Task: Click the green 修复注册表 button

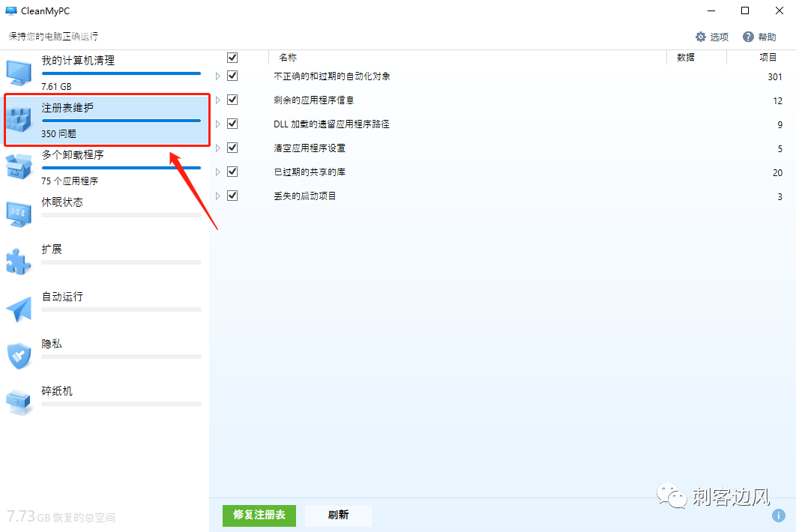Action: pyautogui.click(x=259, y=516)
